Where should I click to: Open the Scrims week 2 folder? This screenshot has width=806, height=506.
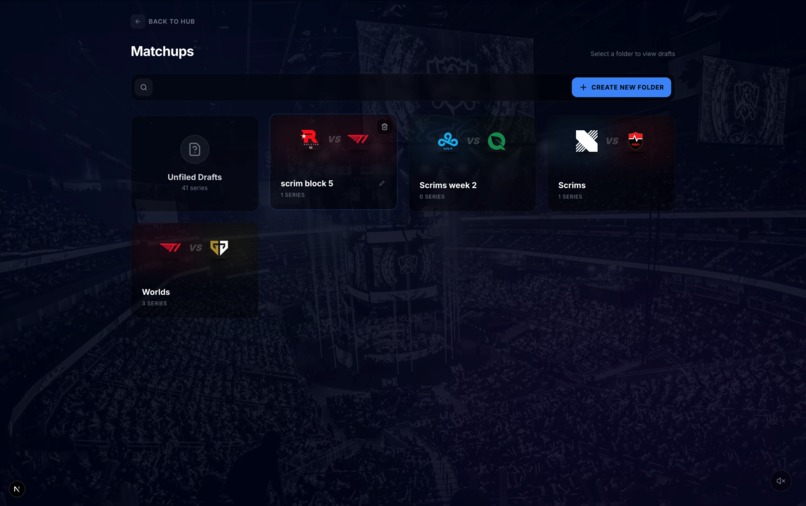472,163
